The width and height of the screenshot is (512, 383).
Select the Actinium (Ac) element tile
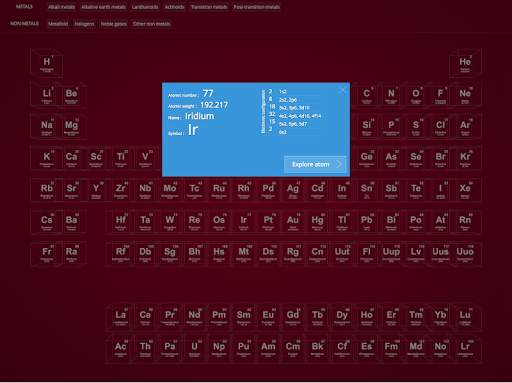coord(121,348)
